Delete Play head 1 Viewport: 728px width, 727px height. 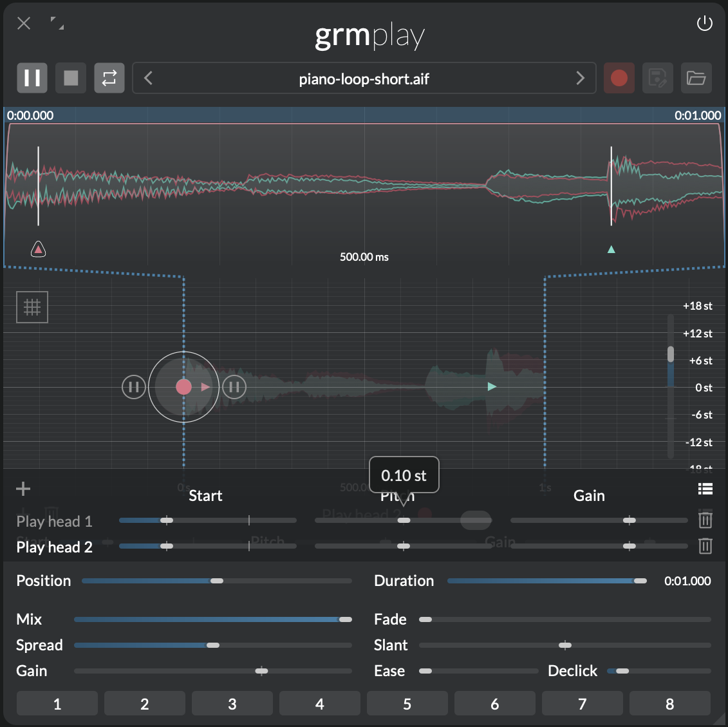705,520
